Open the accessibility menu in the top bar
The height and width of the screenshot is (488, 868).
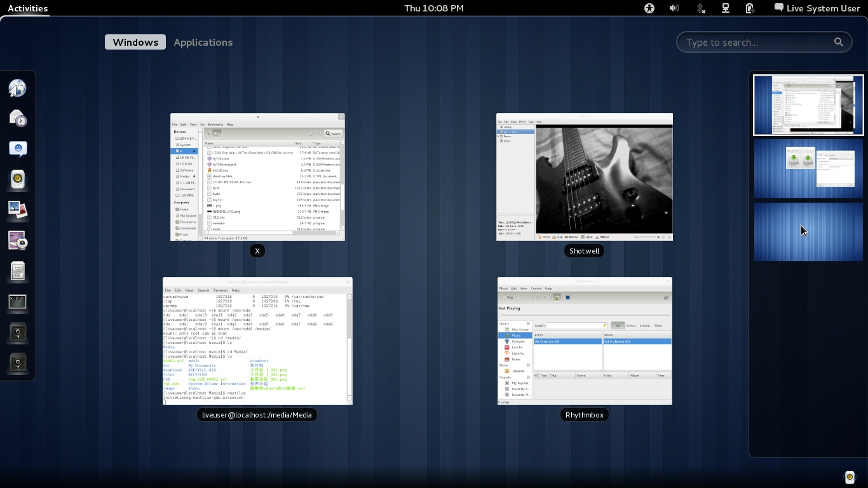point(649,8)
